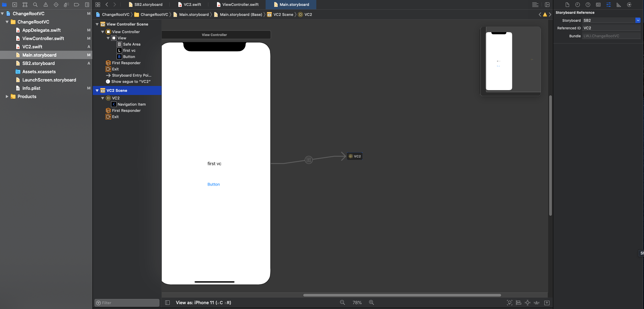Open the Find navigator magnifier icon
This screenshot has width=644, height=309.
click(x=35, y=4)
